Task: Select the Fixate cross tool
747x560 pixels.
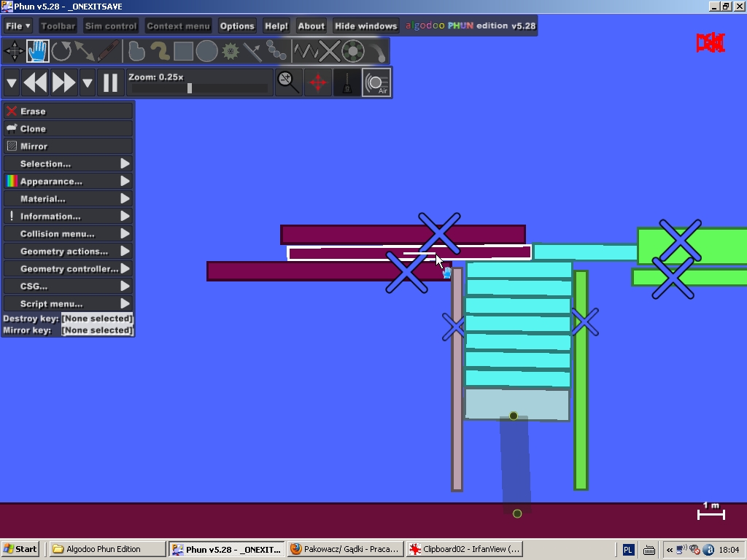Action: click(x=329, y=51)
